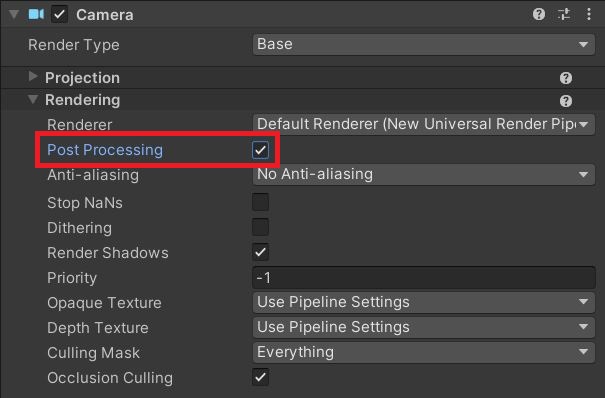
Task: Open Camera component help reference
Action: coord(539,14)
